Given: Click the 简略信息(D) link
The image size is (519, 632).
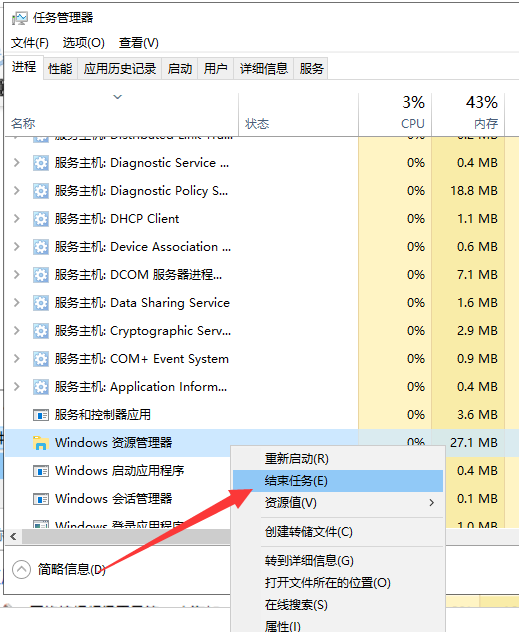Looking at the screenshot, I should pos(71,570).
